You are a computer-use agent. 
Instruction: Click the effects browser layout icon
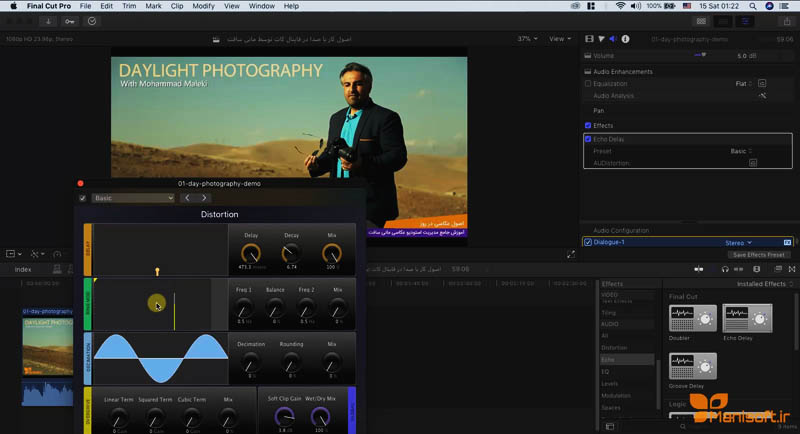coord(610,426)
